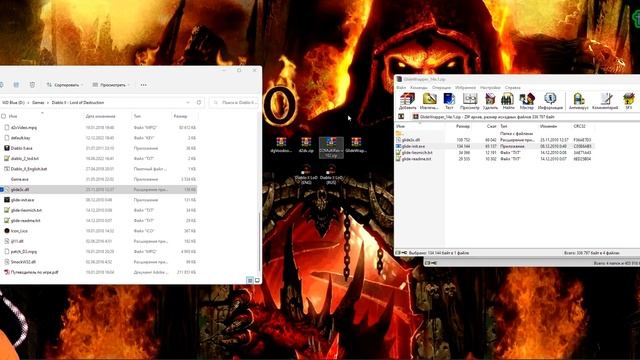Click WinRAR Delete (Удалить) toolbar icon
640x360 pixels.
(490, 101)
